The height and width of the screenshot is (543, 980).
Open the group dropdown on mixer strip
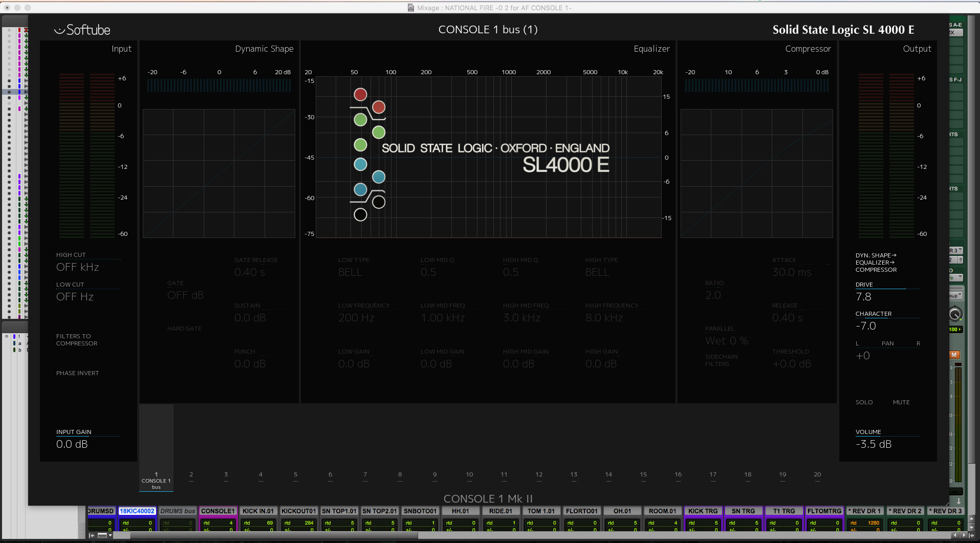(x=956, y=295)
